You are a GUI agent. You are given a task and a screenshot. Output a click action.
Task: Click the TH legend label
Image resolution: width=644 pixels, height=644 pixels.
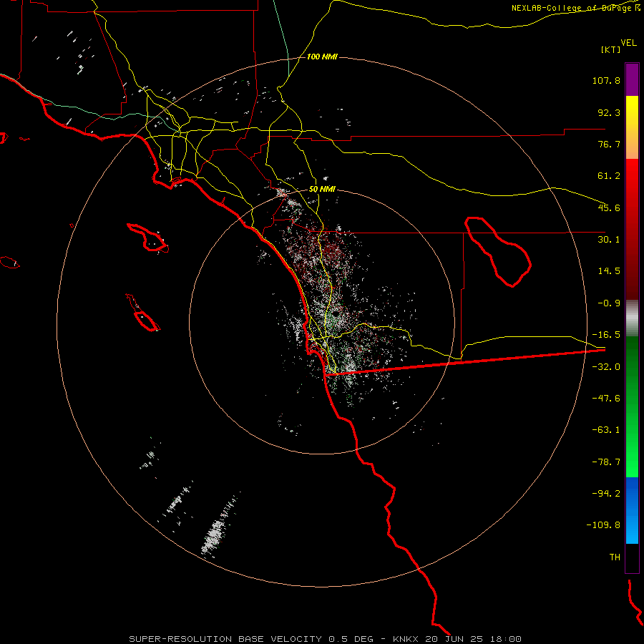pyautogui.click(x=615, y=557)
